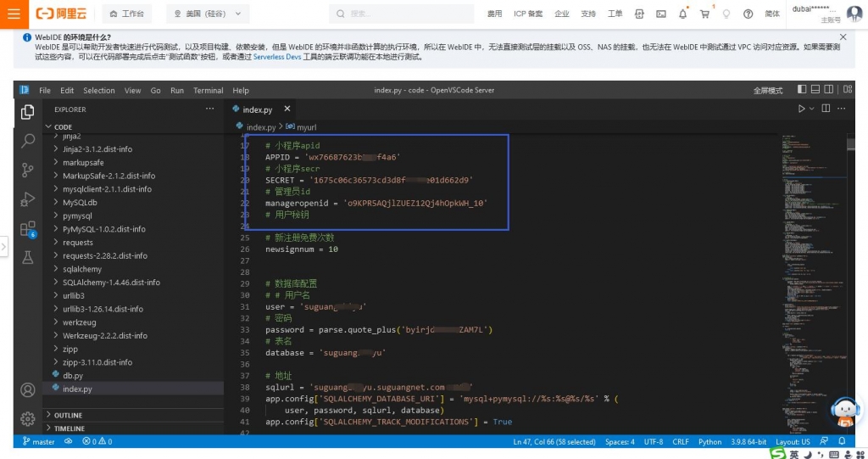Open the 美国 (硅谷) region dropdown
Viewport: 868px width, 459px height.
(208, 14)
